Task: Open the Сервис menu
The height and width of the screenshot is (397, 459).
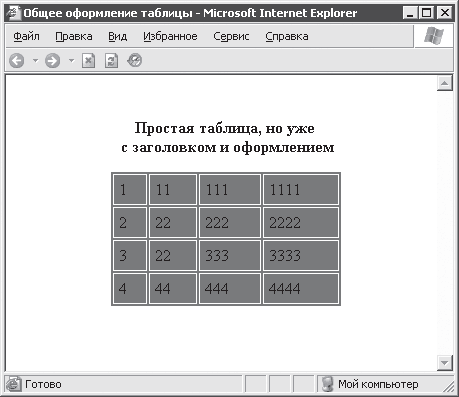Action: click(x=231, y=36)
